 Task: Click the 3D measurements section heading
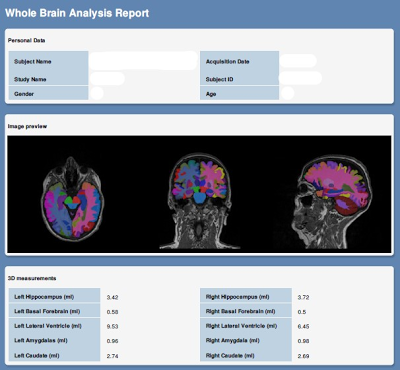coord(32,278)
